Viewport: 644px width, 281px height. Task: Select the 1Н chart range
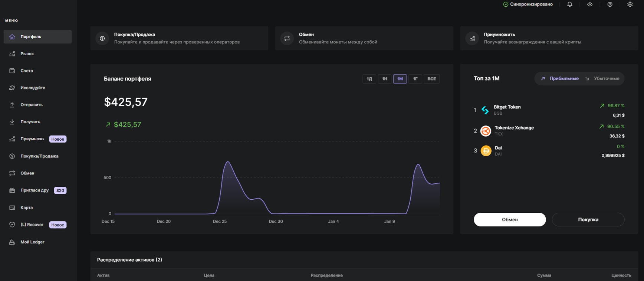pos(385,79)
